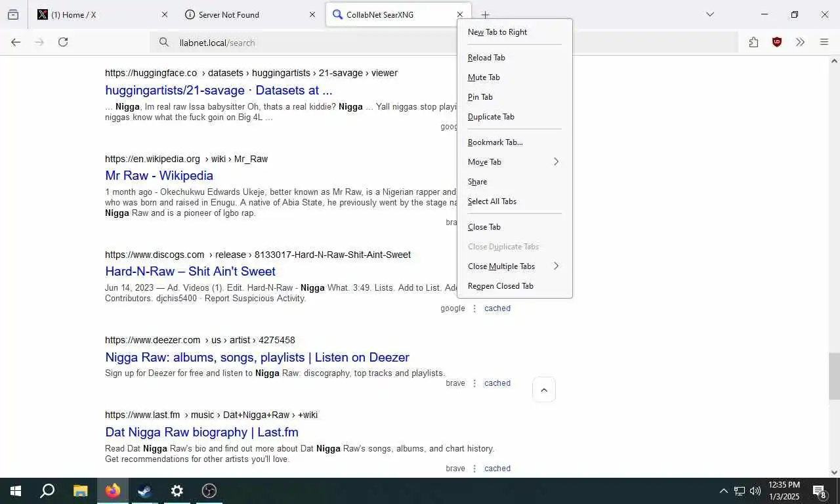Click the Firefox taskbar icon

click(x=113, y=491)
